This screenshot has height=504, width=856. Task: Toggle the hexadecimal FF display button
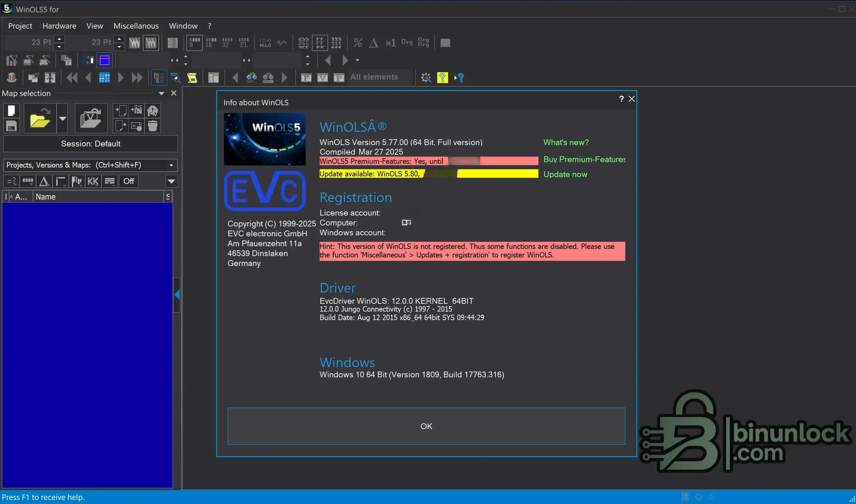(x=320, y=43)
